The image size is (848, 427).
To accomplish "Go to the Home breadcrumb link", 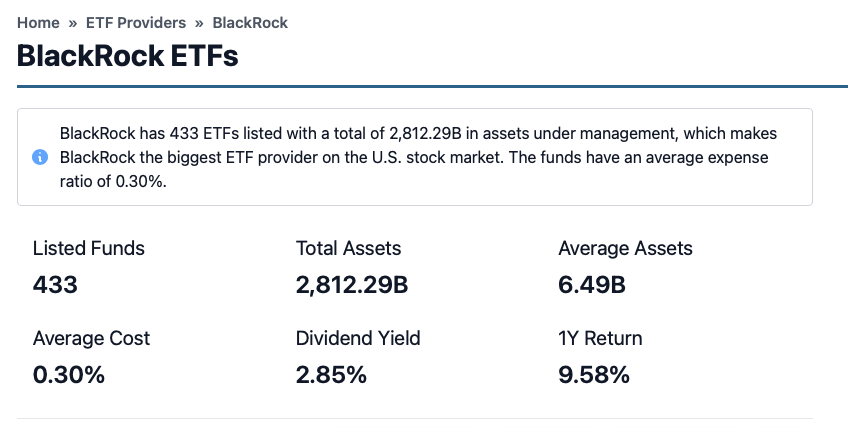I will coord(38,22).
